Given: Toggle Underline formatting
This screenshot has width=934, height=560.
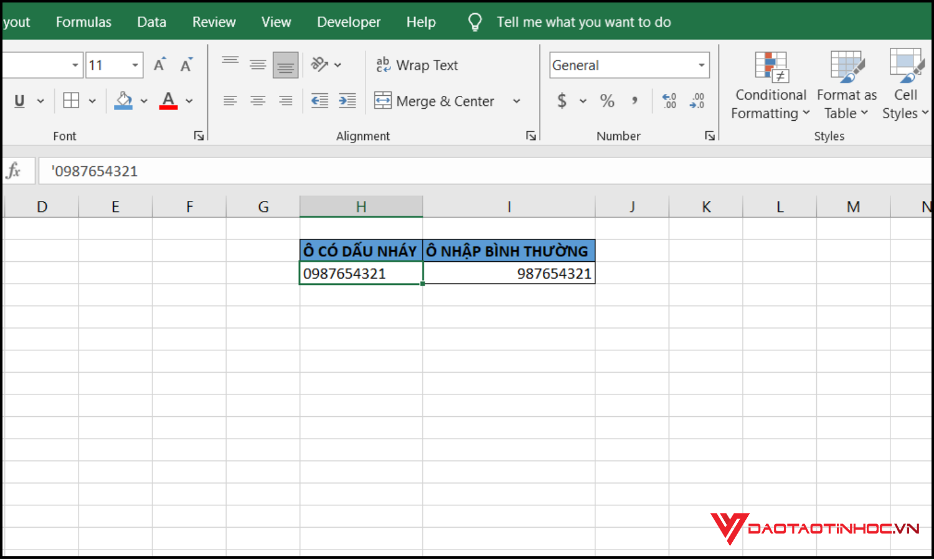Looking at the screenshot, I should (x=19, y=101).
